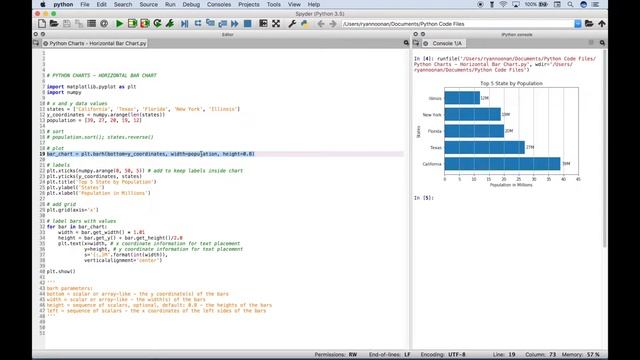Open the Source menu
640x360 pixels.
pos(149,4)
